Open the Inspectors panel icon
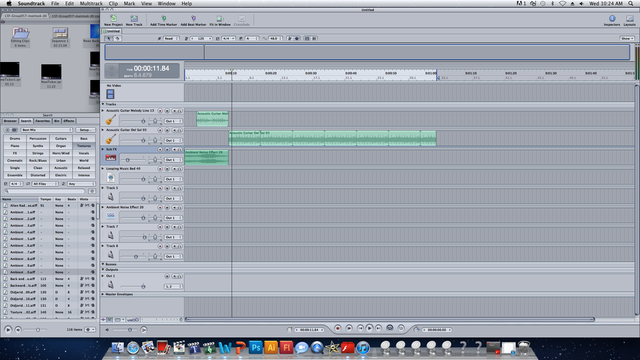This screenshot has width=640, height=360. pos(612,18)
